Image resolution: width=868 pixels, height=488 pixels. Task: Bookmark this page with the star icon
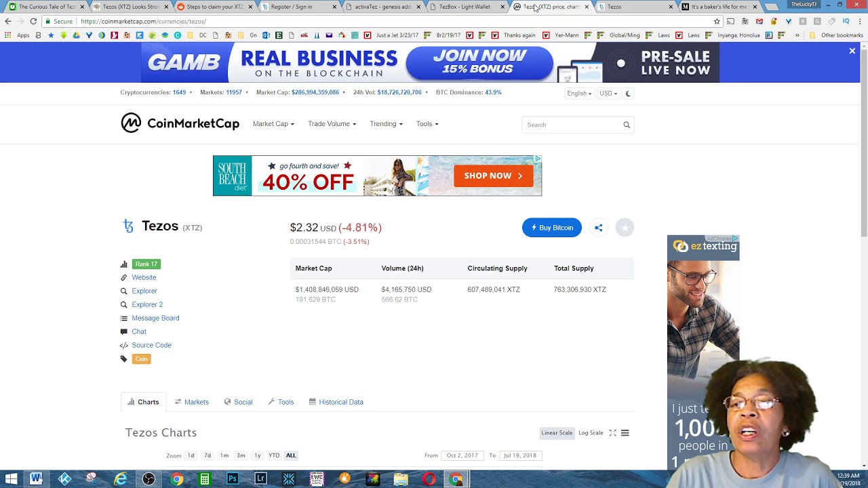[717, 22]
